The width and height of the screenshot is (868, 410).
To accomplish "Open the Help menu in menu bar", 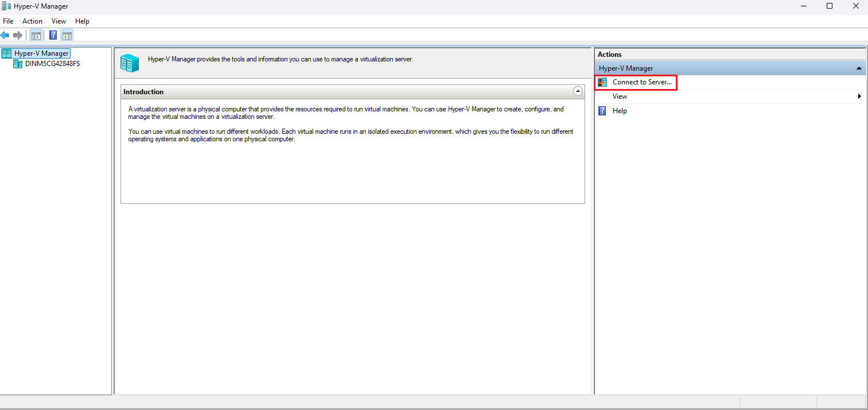I will point(82,21).
